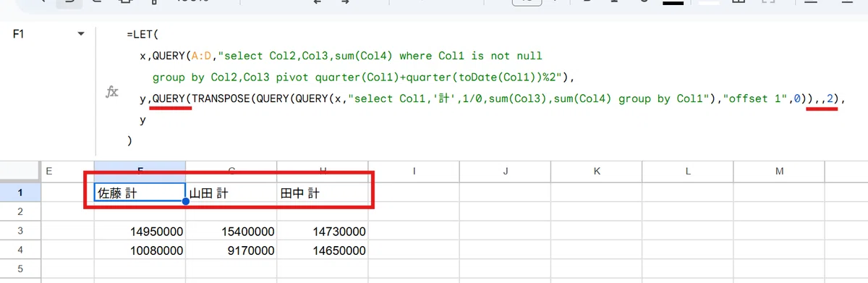The image size is (868, 283).
Task: Click empty cell F2
Action: tap(140, 211)
